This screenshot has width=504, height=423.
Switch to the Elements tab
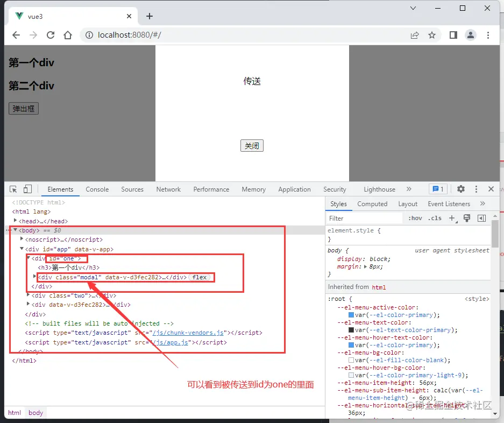pyautogui.click(x=60, y=189)
